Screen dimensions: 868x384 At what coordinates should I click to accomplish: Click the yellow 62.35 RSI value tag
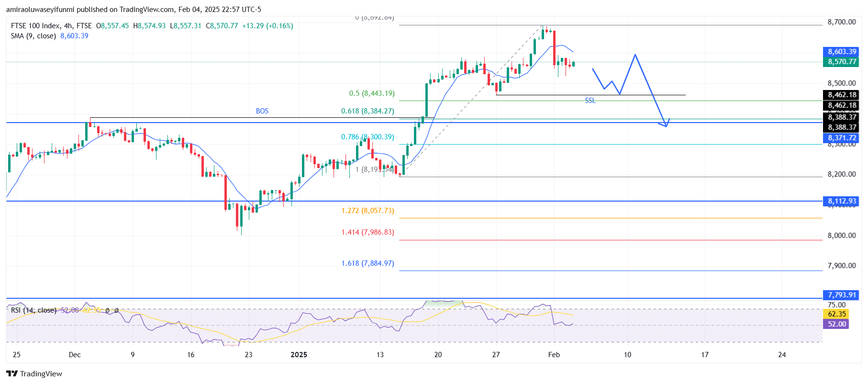tap(836, 314)
